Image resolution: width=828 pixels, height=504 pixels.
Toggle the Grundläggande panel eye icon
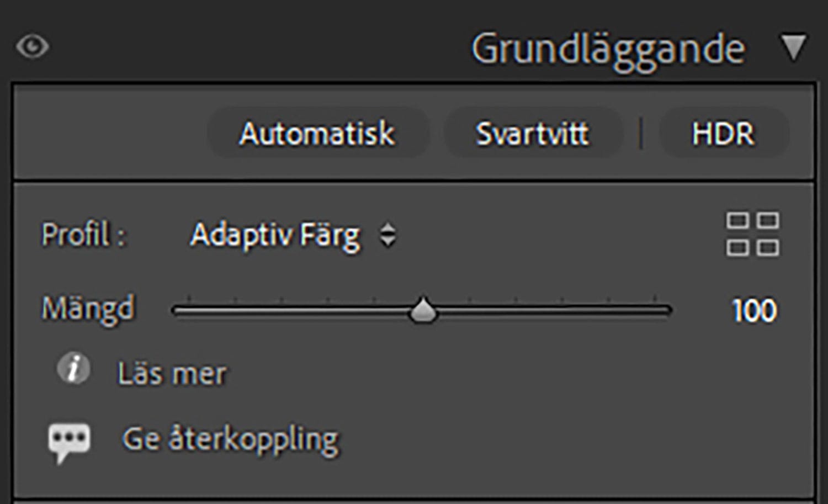tap(33, 46)
